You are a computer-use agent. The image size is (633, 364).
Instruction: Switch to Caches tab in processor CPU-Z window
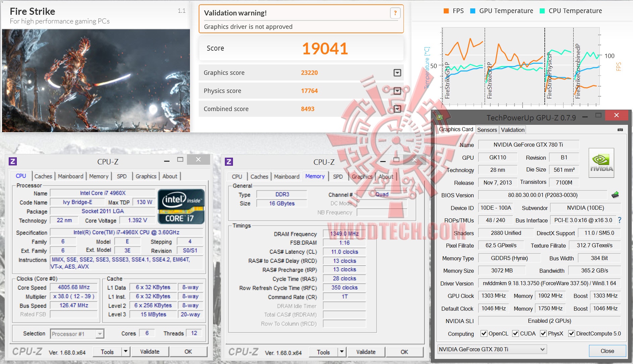[43, 176]
